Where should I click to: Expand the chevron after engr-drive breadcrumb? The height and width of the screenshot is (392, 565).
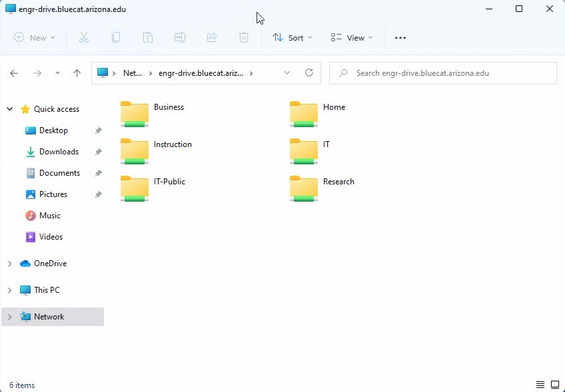point(251,73)
